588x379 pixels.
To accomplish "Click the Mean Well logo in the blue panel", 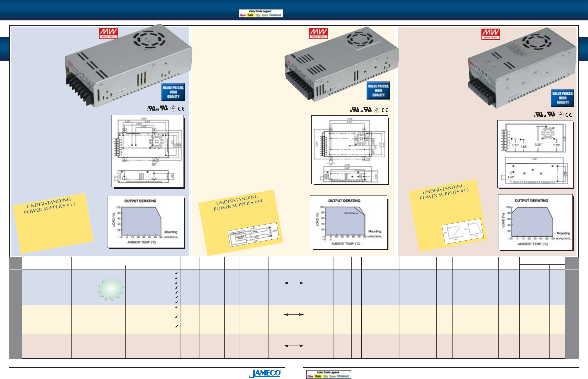I will [108, 33].
